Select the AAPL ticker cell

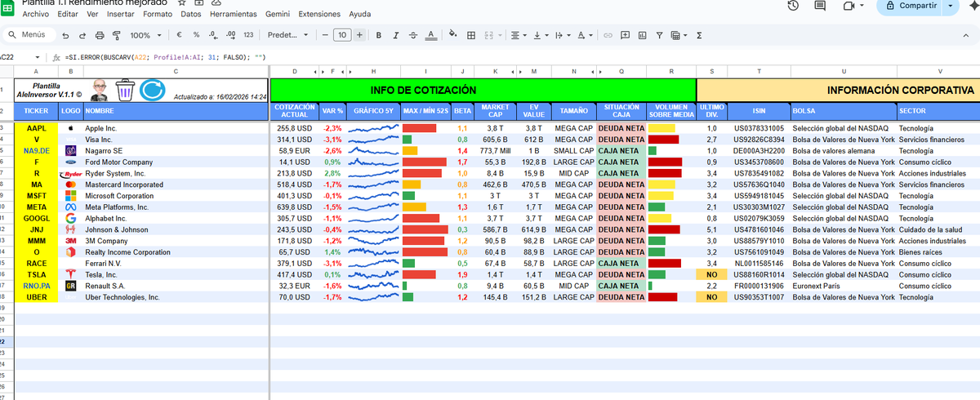[x=37, y=128]
